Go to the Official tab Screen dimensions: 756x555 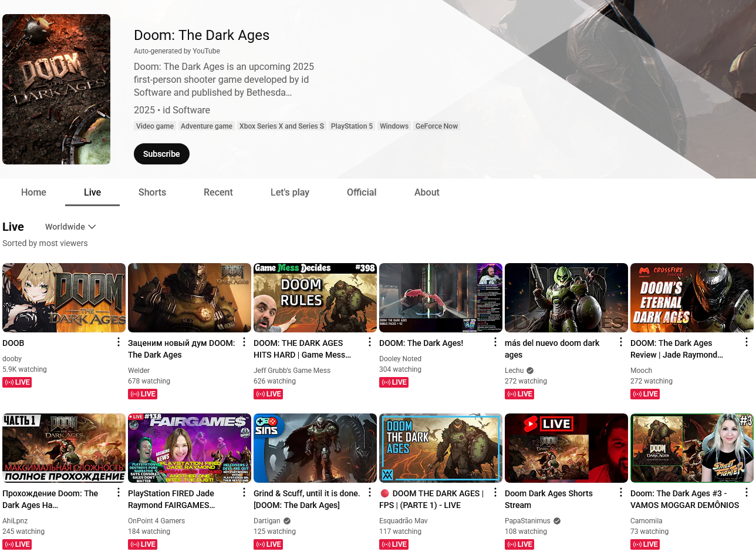pos(362,193)
